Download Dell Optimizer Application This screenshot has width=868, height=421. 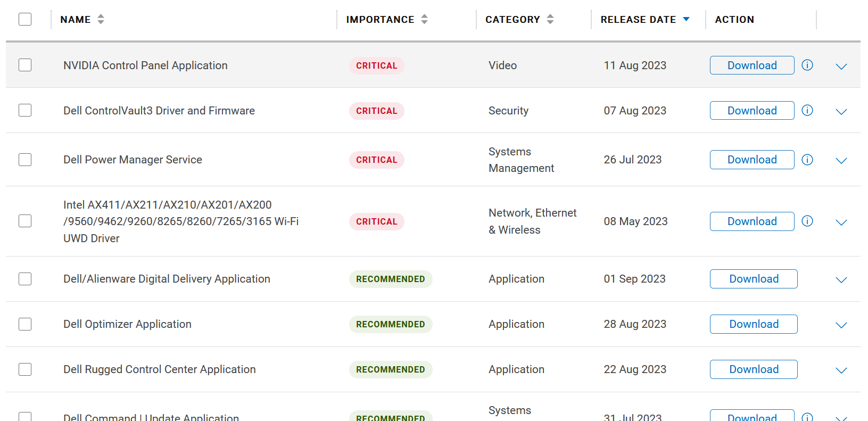(754, 324)
